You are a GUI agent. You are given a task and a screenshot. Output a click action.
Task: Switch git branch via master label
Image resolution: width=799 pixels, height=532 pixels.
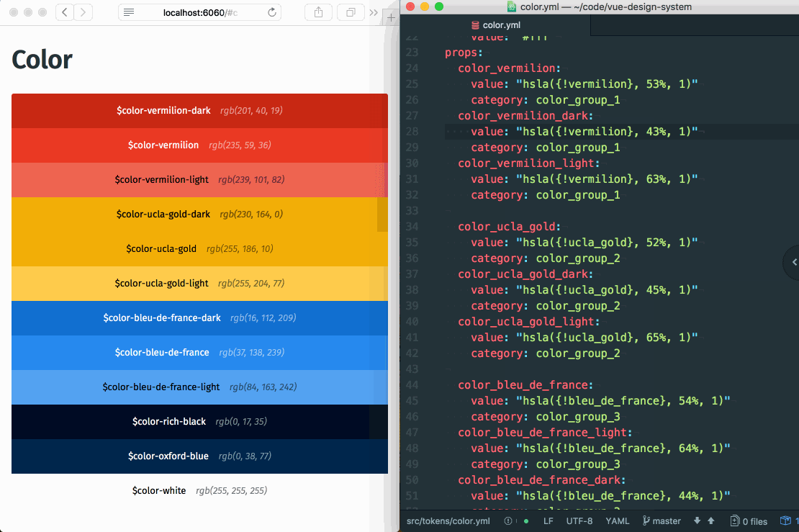(x=662, y=520)
